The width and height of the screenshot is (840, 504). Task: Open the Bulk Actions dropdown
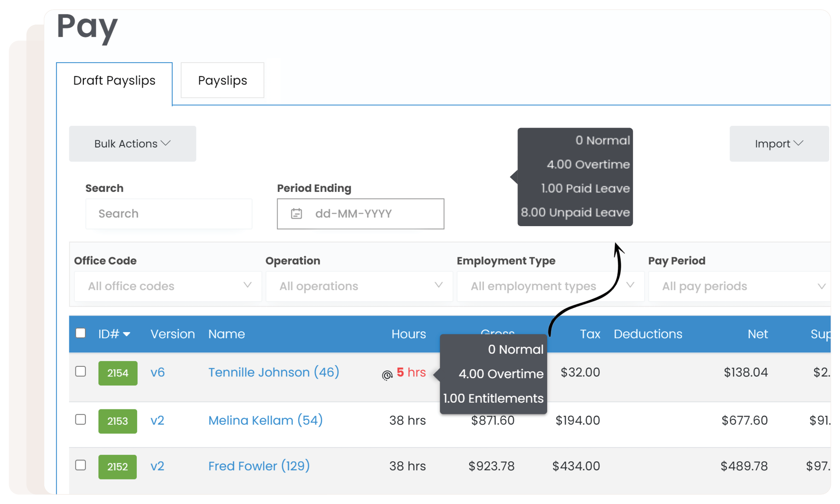coord(132,144)
